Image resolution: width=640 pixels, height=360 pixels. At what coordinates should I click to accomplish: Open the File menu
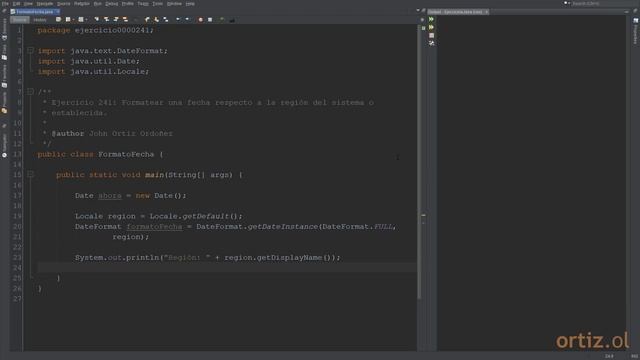(5, 4)
